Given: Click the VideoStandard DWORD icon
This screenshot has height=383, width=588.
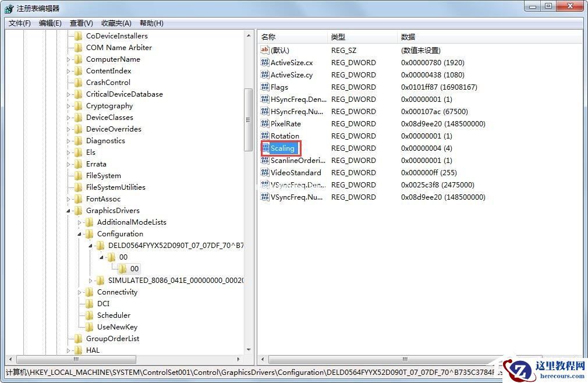Looking at the screenshot, I should 265,172.
